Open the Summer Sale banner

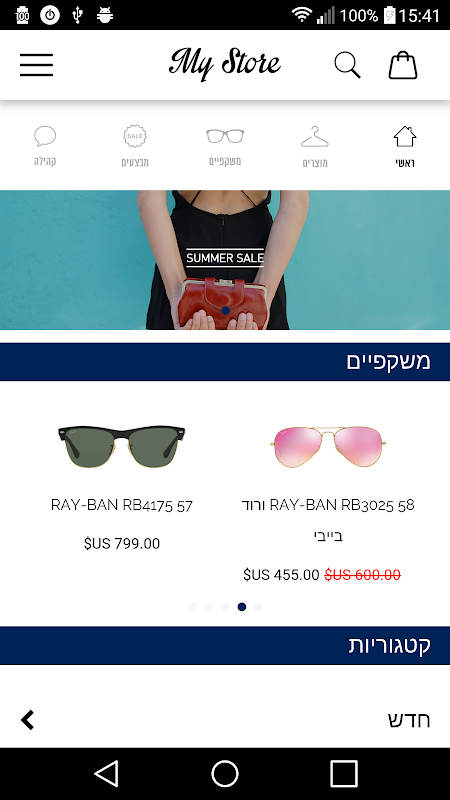tap(225, 260)
